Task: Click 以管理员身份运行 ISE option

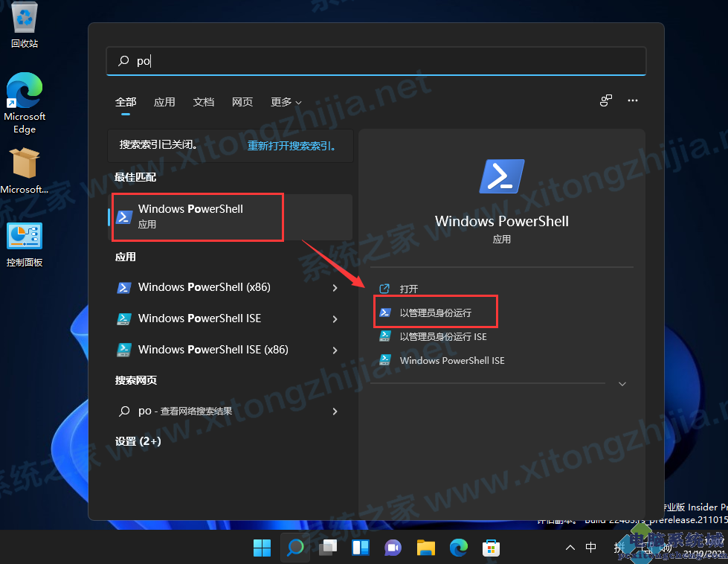Action: 443,337
